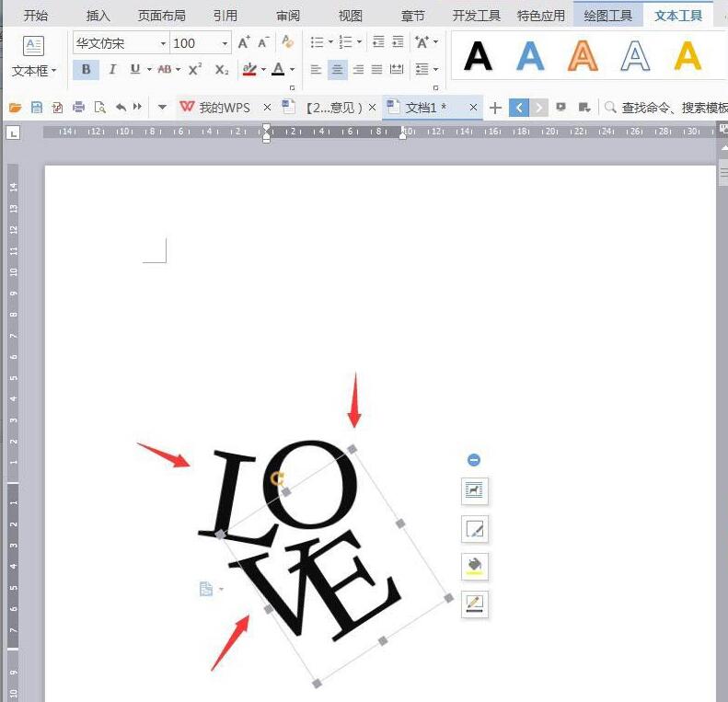
Task: Switch to the 插入 ribbon tab
Action: tap(98, 16)
